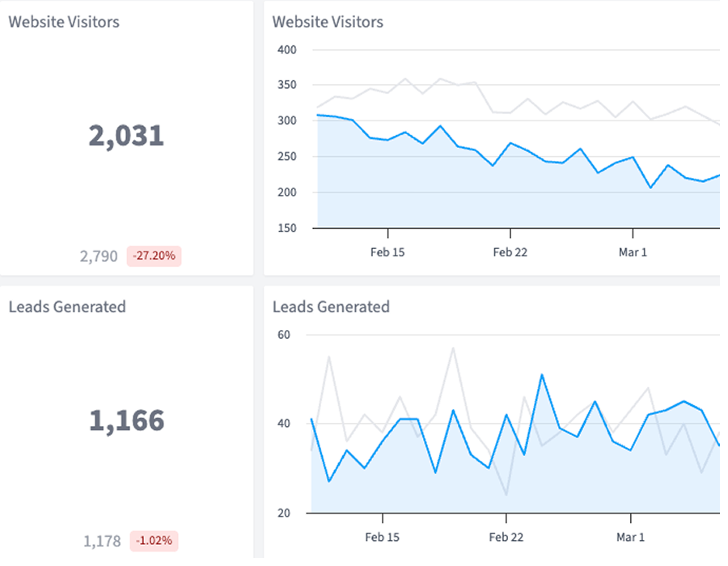Select the previous visitors value 2,790
Viewport: 728px width, 566px height.
click(99, 256)
